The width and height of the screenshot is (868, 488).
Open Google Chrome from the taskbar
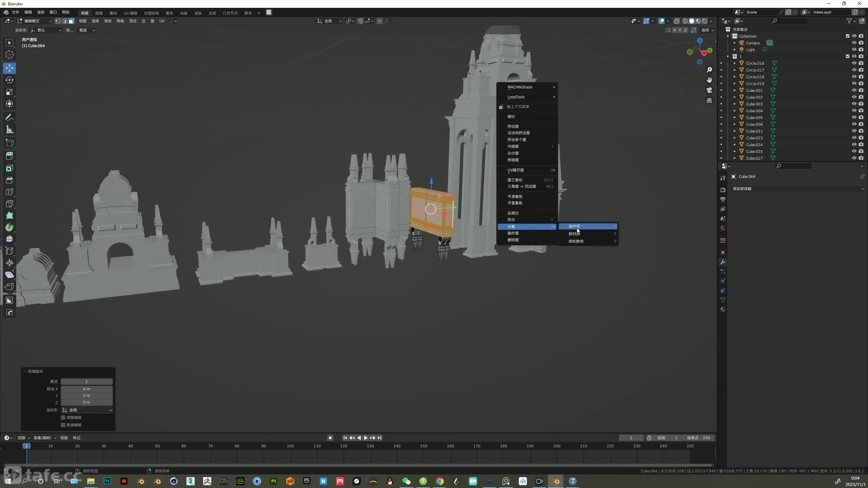[440, 481]
